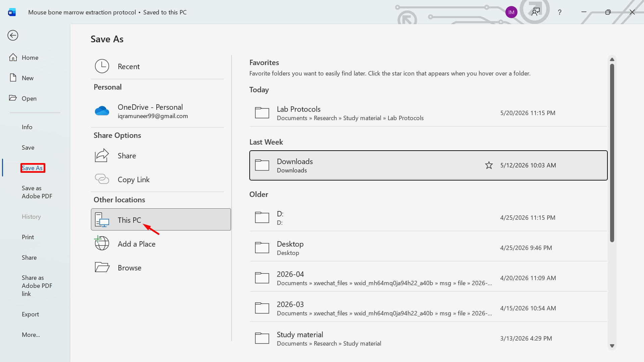This screenshot has height=362, width=644.
Task: Click the Downloads folder icon
Action: tap(262, 165)
